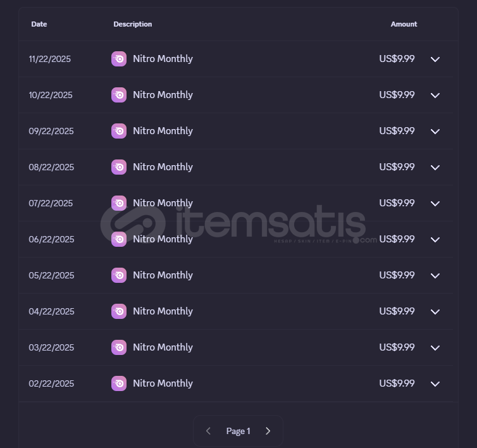Click the Nitro icon in the 05/22/2025 row

(119, 275)
